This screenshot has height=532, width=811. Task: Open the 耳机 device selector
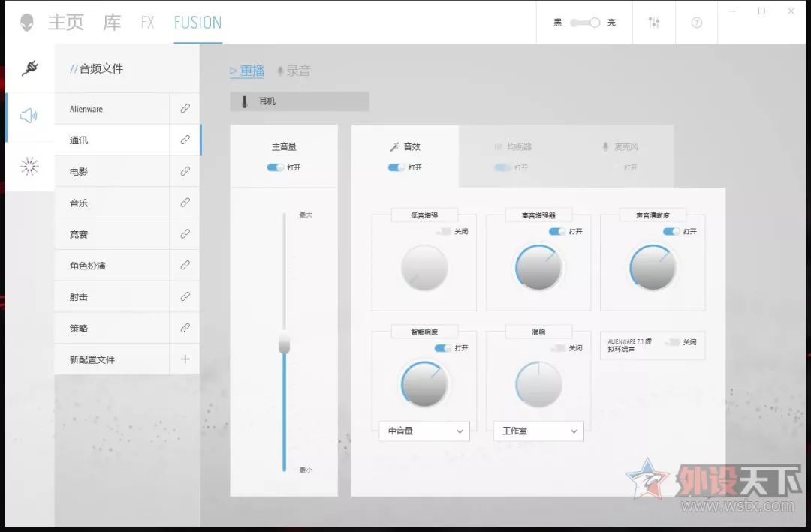[x=299, y=101]
